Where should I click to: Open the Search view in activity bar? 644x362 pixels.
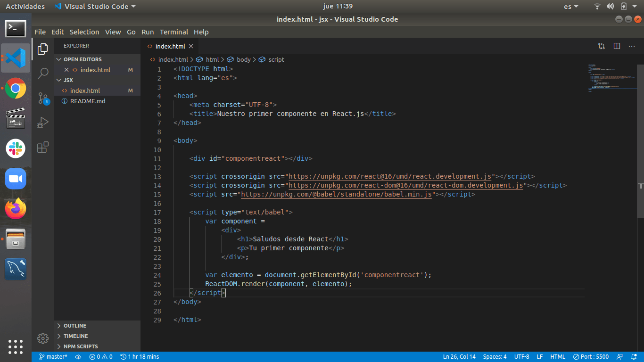coord(43,73)
